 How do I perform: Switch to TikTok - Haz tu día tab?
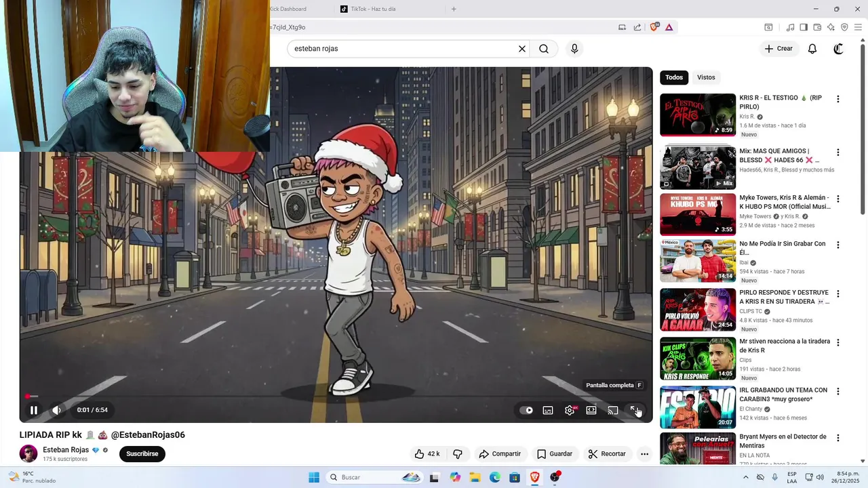pos(373,9)
